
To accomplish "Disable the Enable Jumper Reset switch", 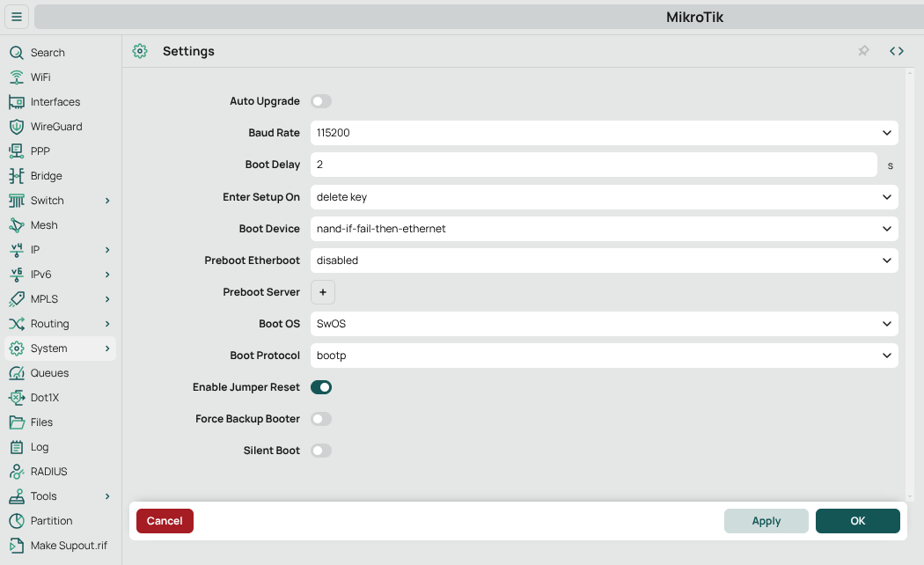I will click(321, 387).
